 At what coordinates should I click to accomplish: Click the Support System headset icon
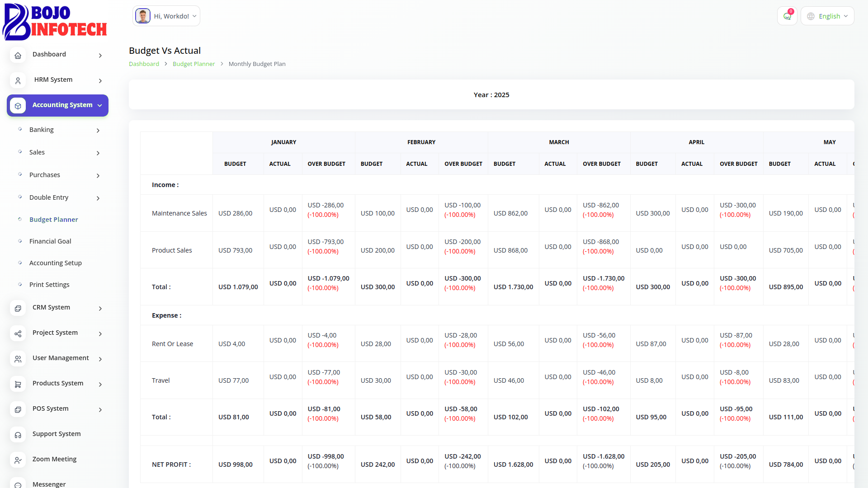18,435
